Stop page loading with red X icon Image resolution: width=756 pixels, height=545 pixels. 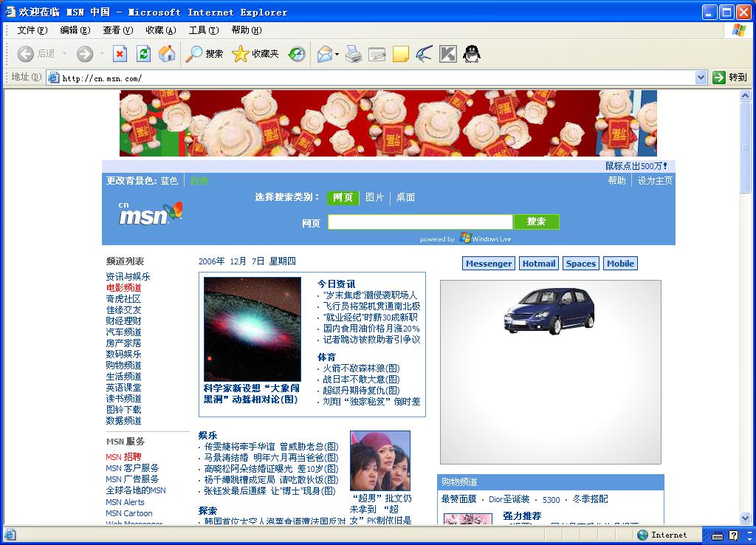coord(120,54)
